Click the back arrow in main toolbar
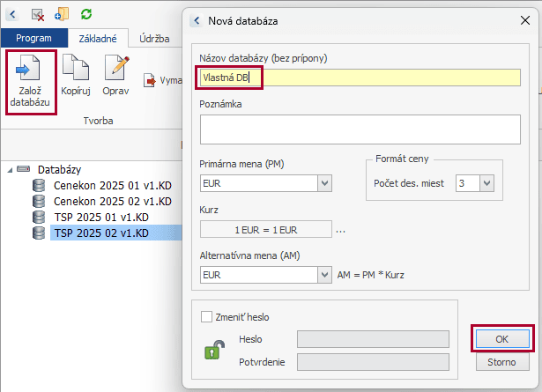Screen dimensions: 542x392 coord(12,14)
